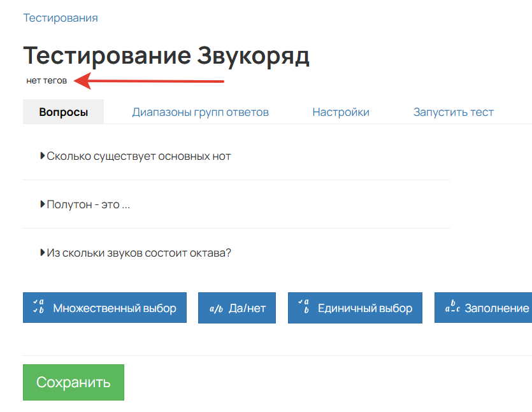Navigate back via Тестирования breadcrumb
Viewport: 532px width, 412px height.
(60, 18)
